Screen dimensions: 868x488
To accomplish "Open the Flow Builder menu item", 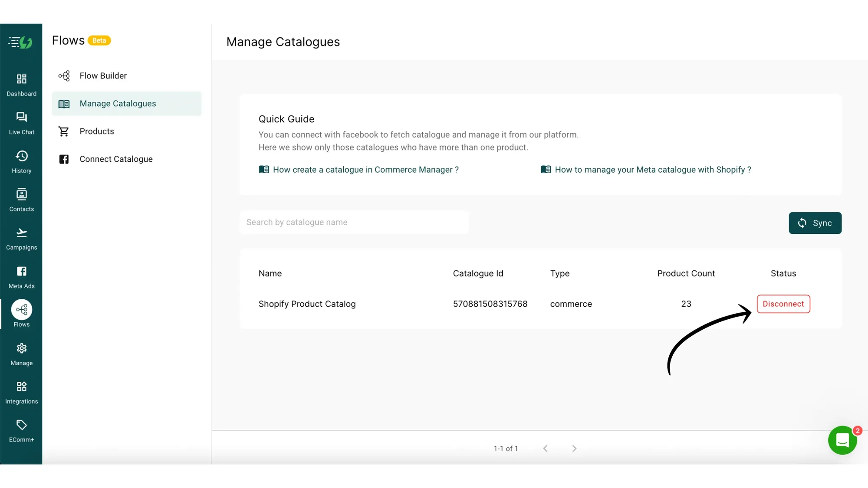I will tap(103, 75).
